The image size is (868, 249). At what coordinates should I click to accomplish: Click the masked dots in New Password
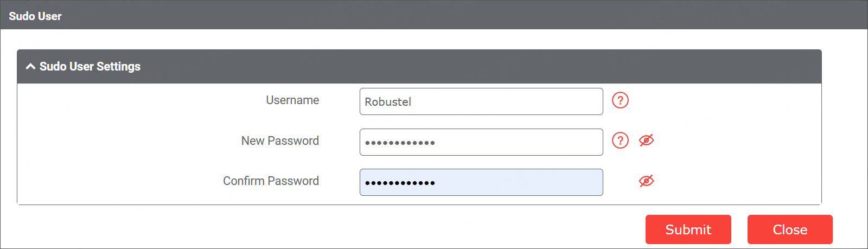400,143
